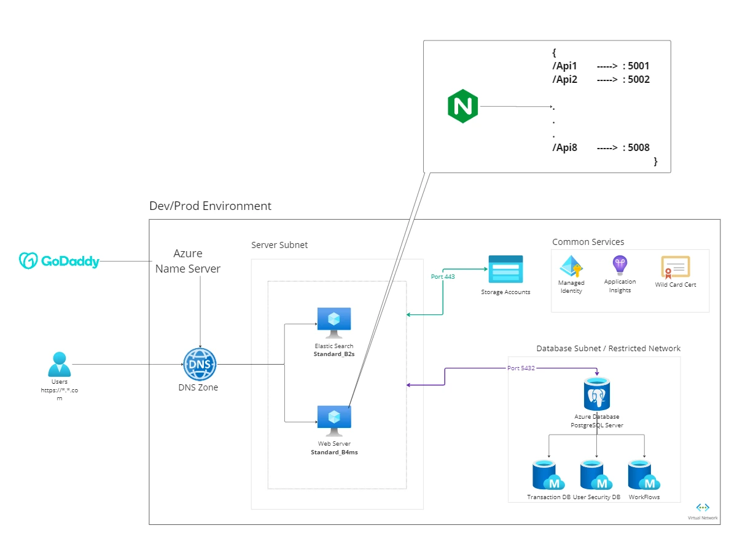Select the Web Server VM icon

pyautogui.click(x=334, y=421)
